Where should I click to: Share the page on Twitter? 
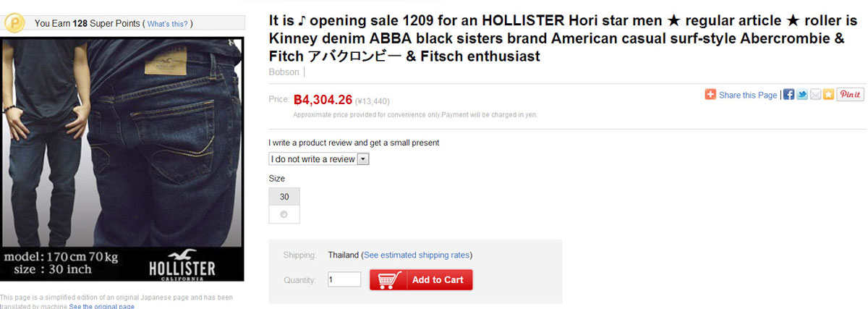[802, 95]
